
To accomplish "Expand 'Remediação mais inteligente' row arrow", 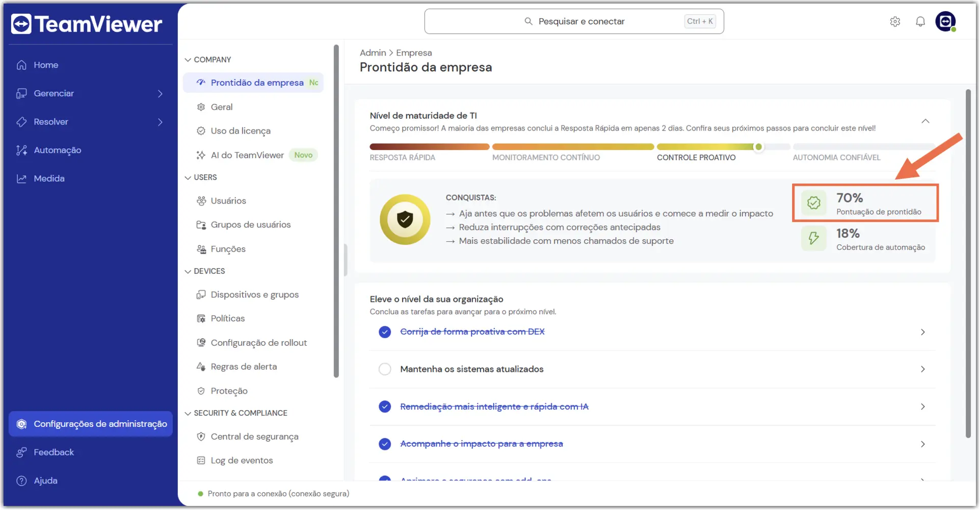I will point(923,406).
